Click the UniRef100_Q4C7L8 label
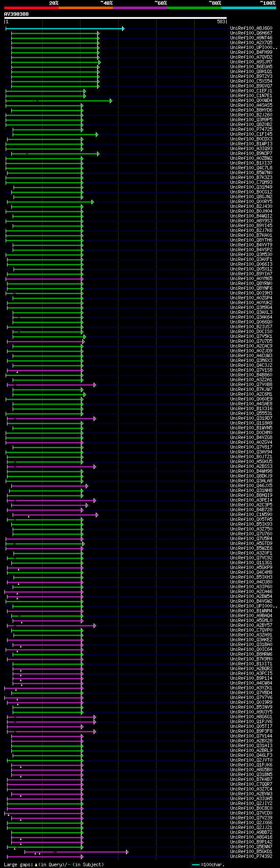The width and height of the screenshot is (280, 868). pyautogui.click(x=251, y=168)
